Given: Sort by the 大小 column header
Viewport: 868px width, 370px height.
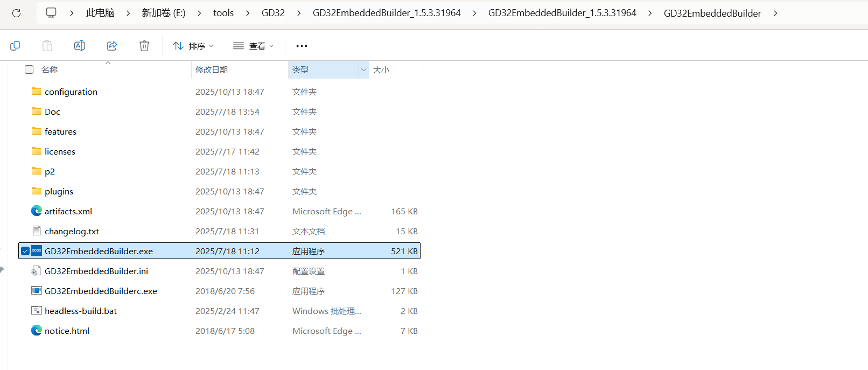Looking at the screenshot, I should [381, 69].
